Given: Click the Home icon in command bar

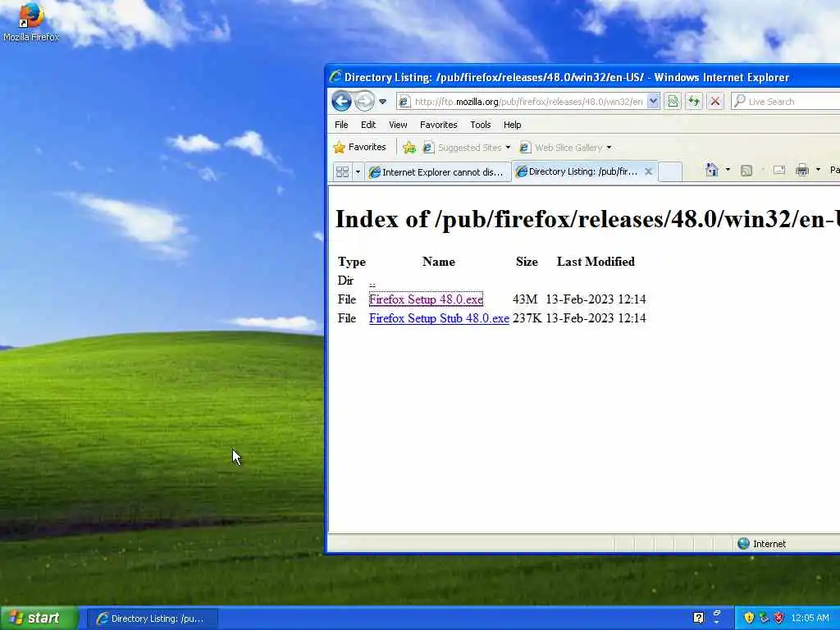Looking at the screenshot, I should pyautogui.click(x=711, y=170).
